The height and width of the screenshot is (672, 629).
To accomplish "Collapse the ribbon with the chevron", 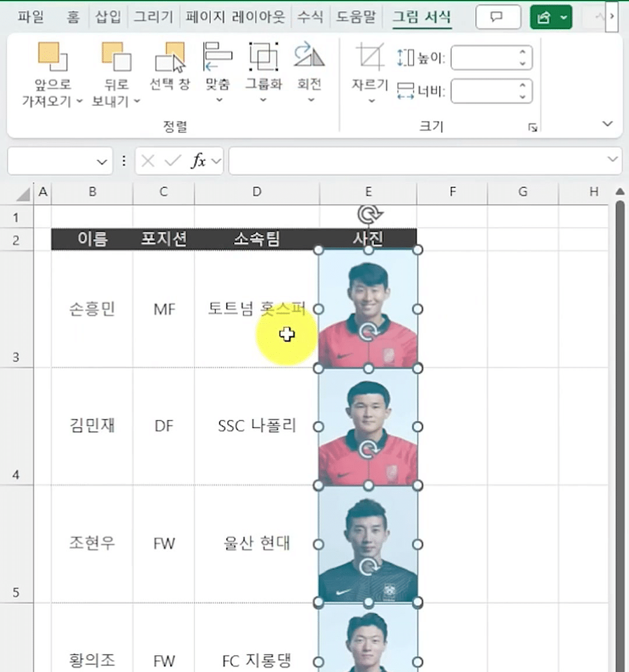I will (607, 124).
